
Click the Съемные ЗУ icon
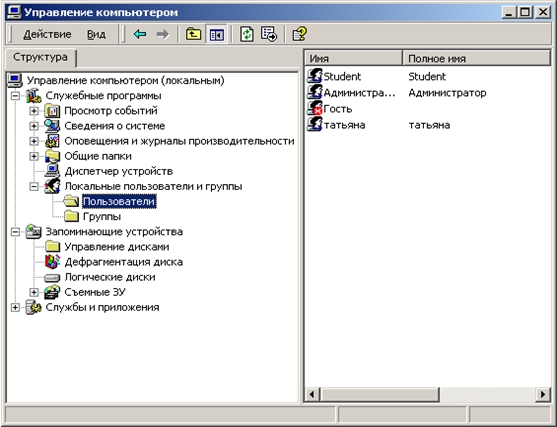coord(52,292)
